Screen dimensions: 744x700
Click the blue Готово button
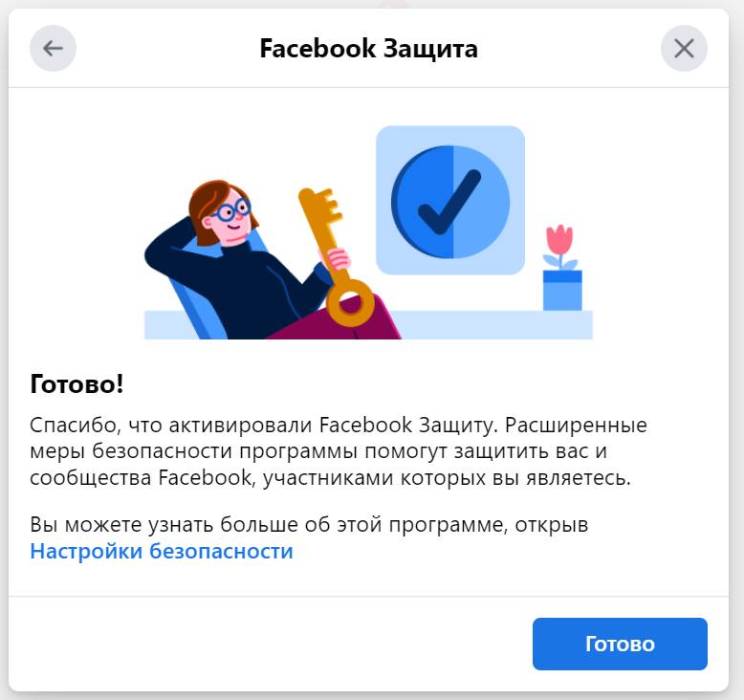(x=620, y=644)
